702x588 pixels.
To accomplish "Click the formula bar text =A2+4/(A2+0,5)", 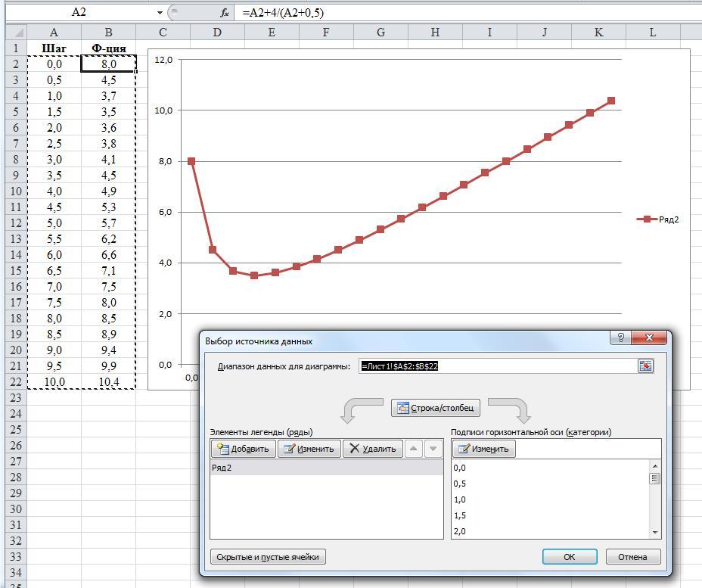I will pyautogui.click(x=283, y=13).
